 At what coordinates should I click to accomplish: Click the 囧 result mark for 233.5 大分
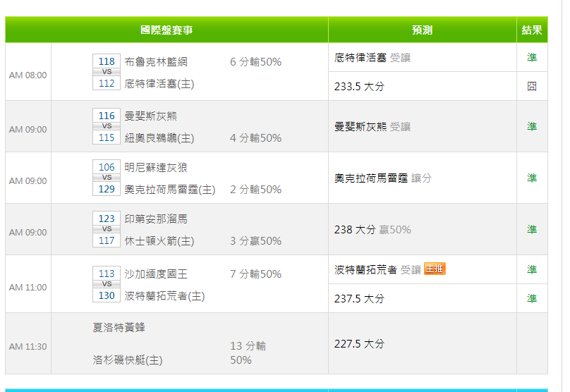click(x=532, y=87)
